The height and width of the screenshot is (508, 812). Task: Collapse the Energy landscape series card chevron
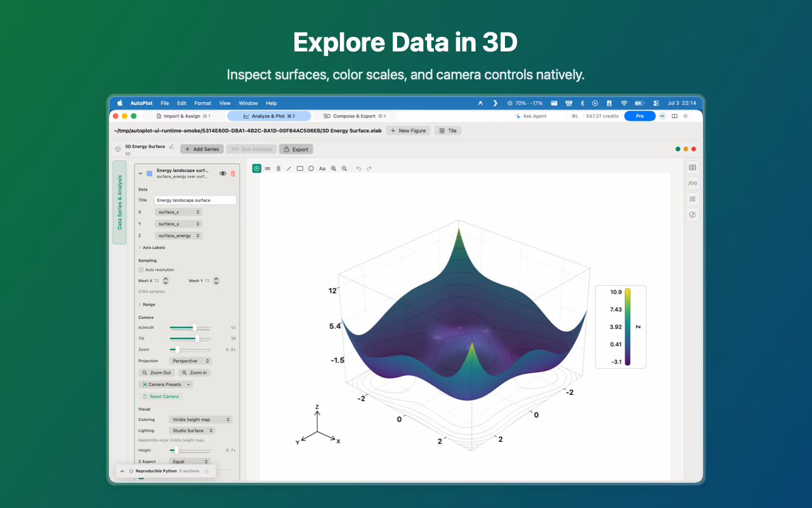pos(140,173)
